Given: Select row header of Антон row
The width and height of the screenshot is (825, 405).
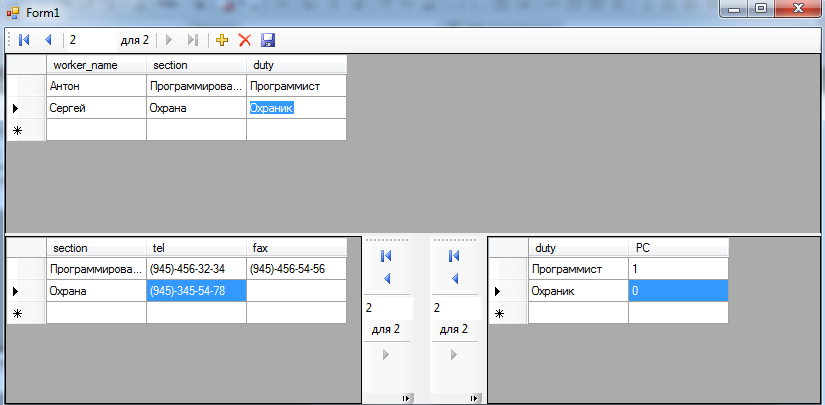Looking at the screenshot, I should [26, 86].
